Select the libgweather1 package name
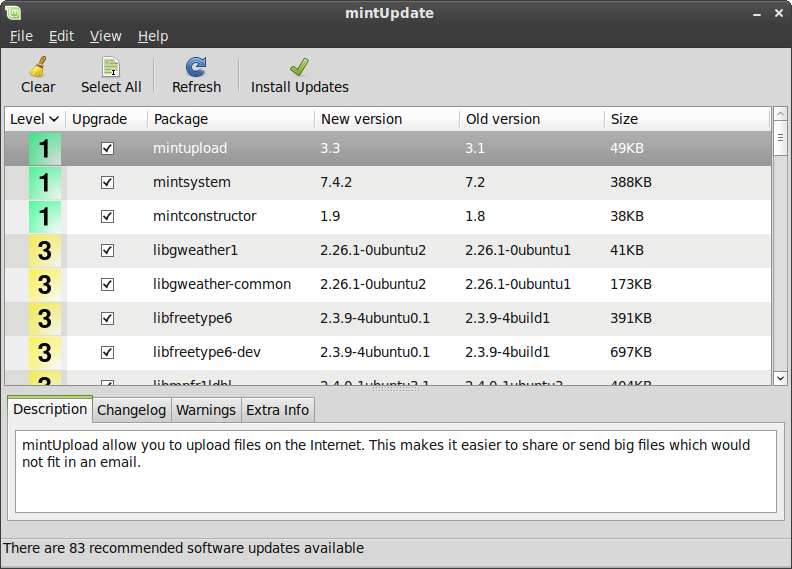The width and height of the screenshot is (792, 569). coord(195,250)
